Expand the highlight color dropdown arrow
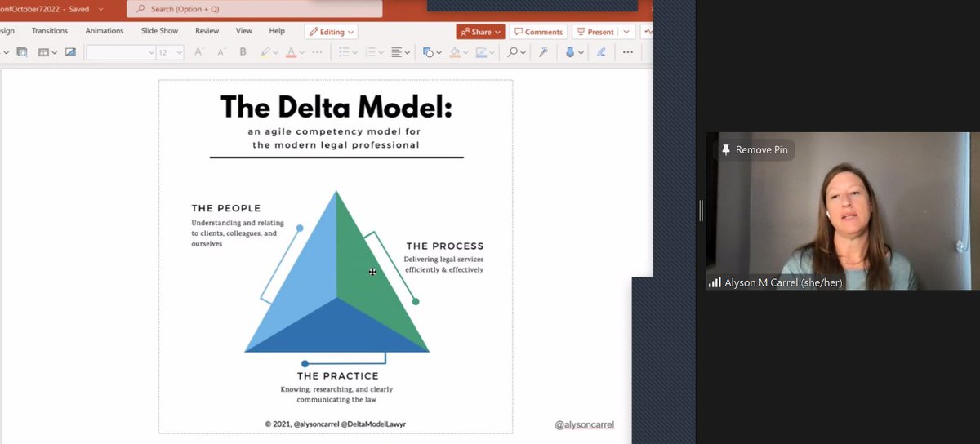 pos(274,52)
